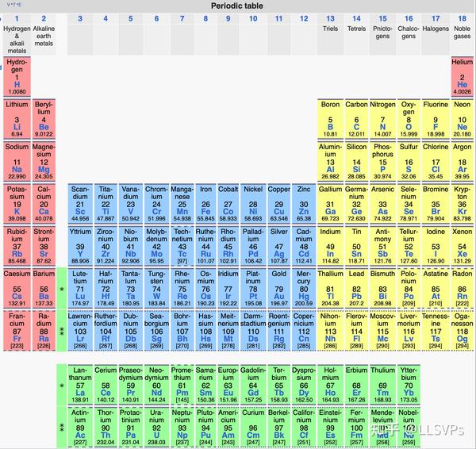Select the Tennessine element cell
The width and height of the screenshot is (476, 449).
[x=436, y=331]
